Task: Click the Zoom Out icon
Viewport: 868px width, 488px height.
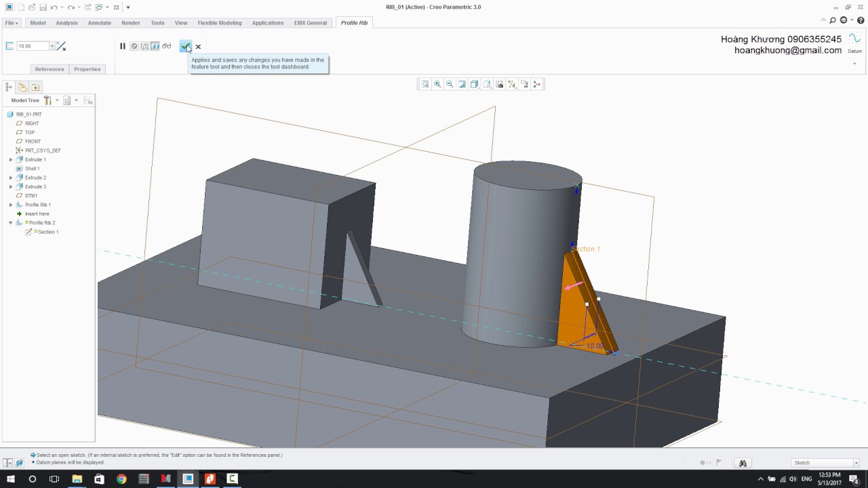Action: 450,84
